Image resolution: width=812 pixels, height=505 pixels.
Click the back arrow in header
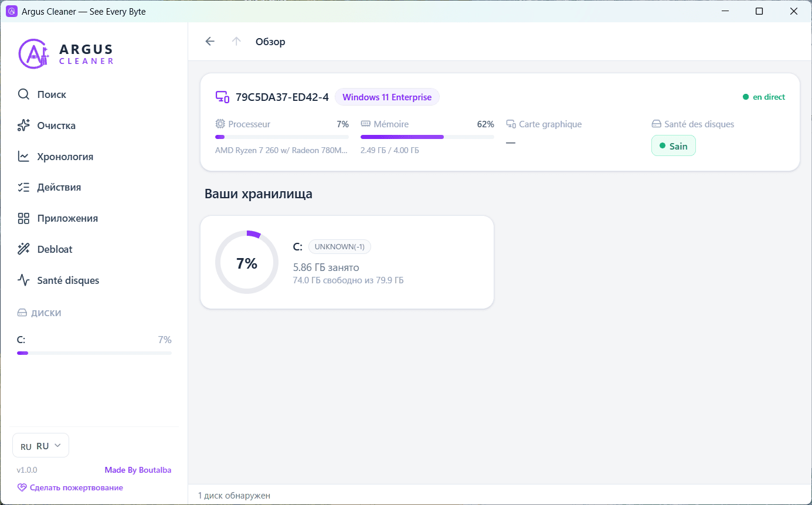point(210,41)
